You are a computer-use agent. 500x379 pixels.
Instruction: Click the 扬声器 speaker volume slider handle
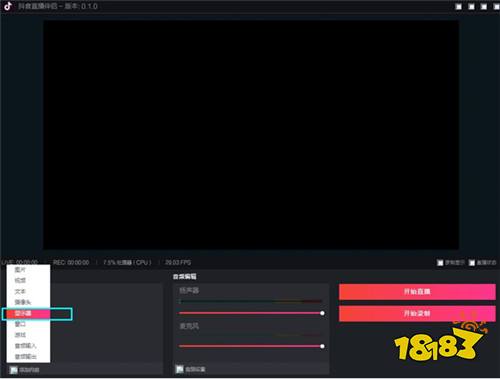[322, 313]
